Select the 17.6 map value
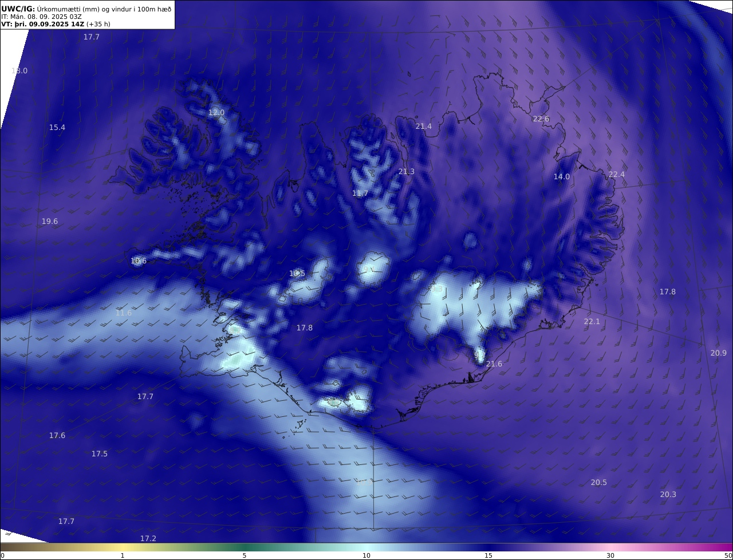 click(57, 436)
